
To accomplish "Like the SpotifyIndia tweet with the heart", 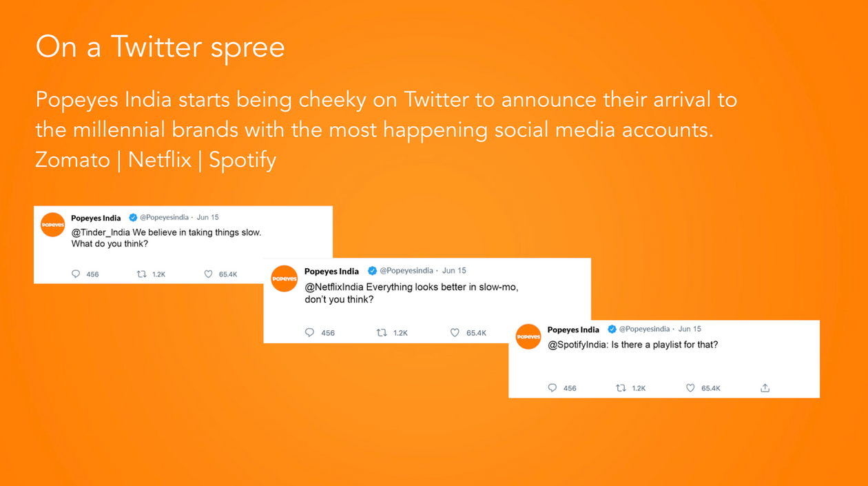I will coord(690,388).
